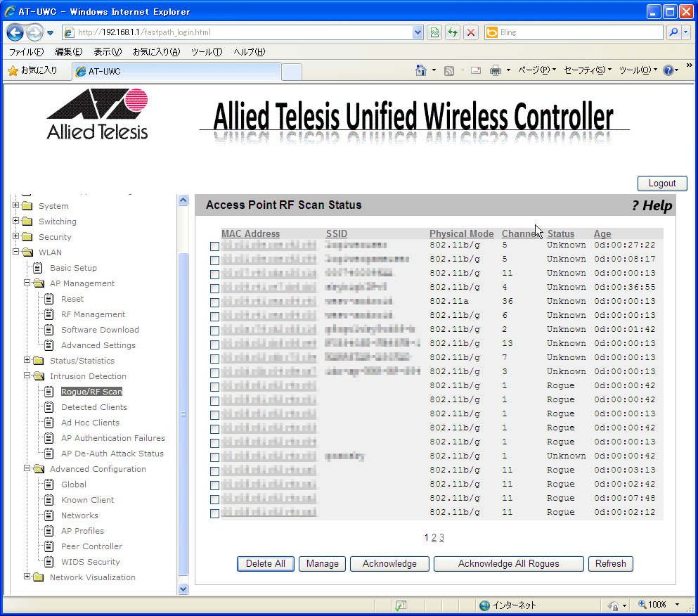
Task: Check the box for the 802.11a channel 36 row
Action: click(x=214, y=302)
